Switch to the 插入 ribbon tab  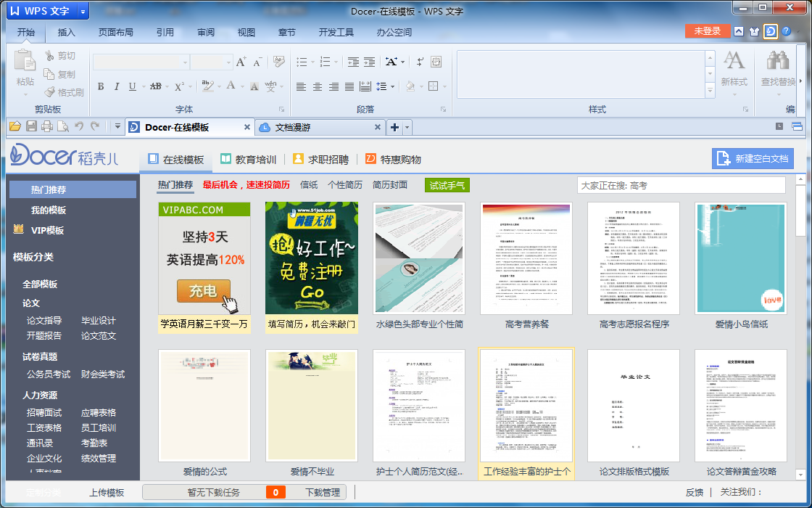(66, 33)
